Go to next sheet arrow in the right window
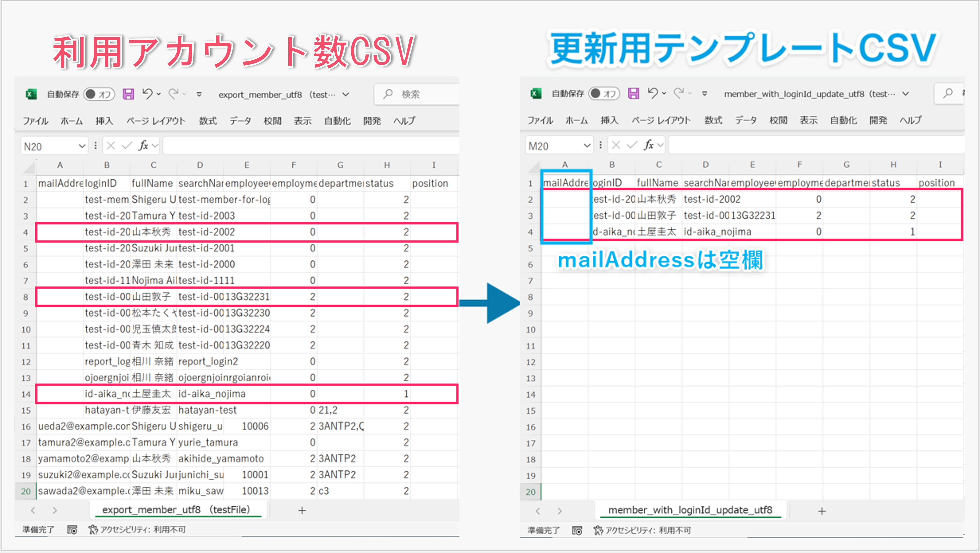 (x=560, y=511)
